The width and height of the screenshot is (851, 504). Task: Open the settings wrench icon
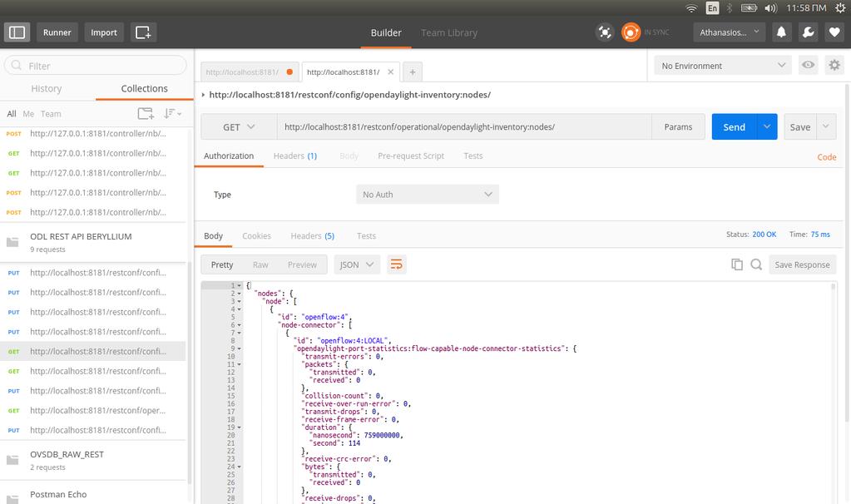coord(808,32)
